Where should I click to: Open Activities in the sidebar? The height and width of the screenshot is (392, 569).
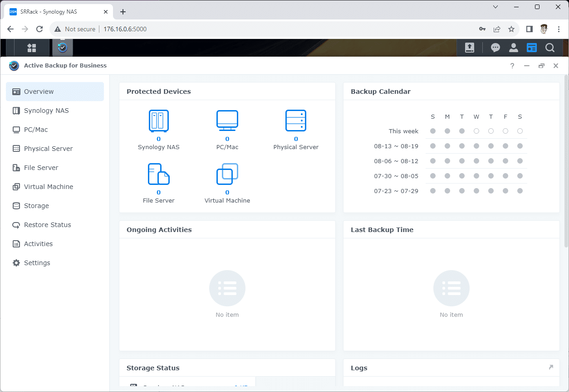pyautogui.click(x=55, y=244)
